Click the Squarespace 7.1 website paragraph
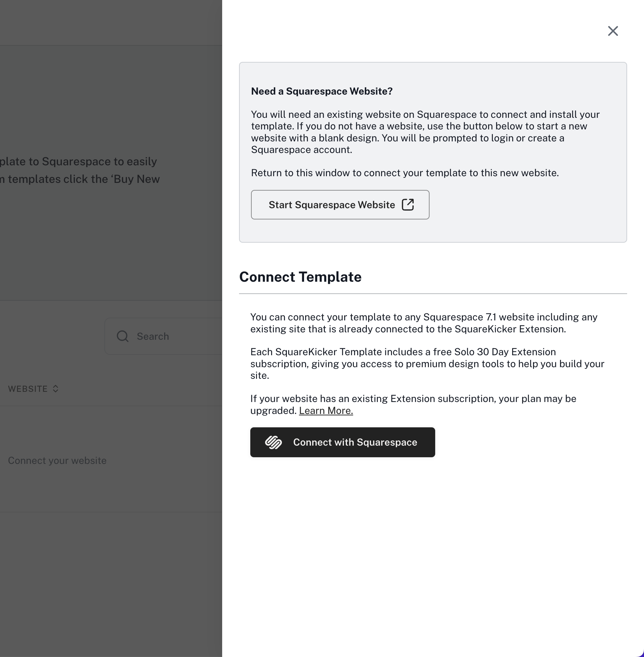Image resolution: width=644 pixels, height=657 pixels. click(x=424, y=323)
